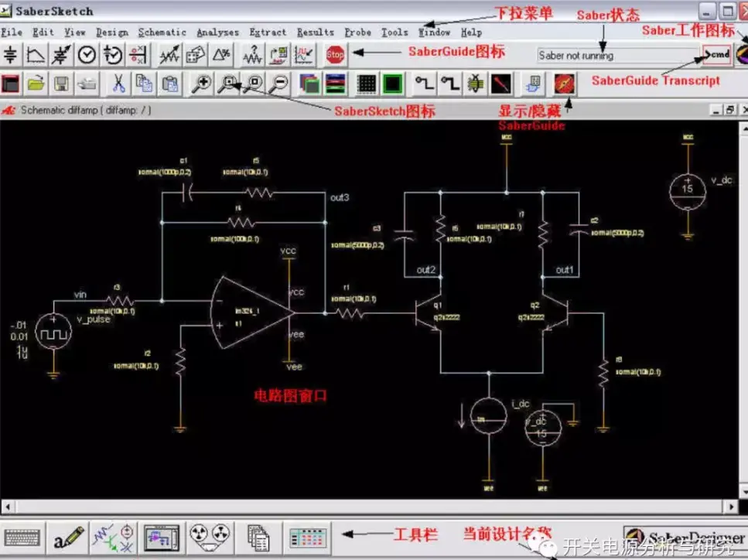Viewport: 748px width, 560px height.
Task: Click the results report icon beside waveform
Action: point(278,56)
